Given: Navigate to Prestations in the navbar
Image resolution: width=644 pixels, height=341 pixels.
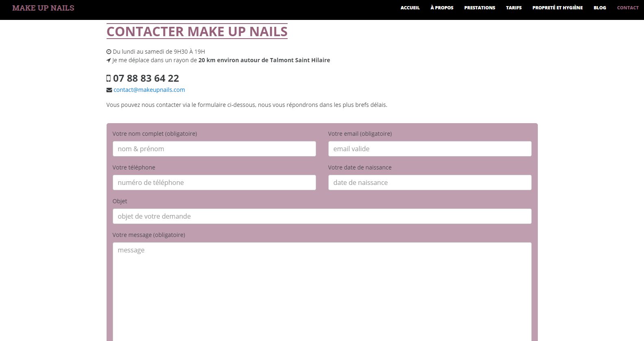Looking at the screenshot, I should [480, 8].
